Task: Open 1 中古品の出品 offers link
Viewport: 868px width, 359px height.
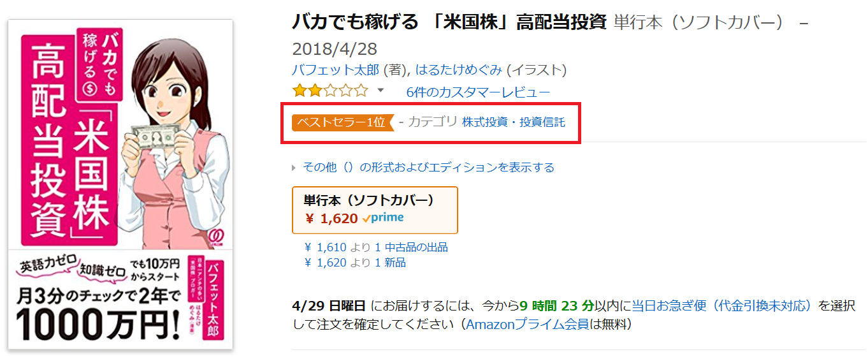Action: (x=411, y=247)
